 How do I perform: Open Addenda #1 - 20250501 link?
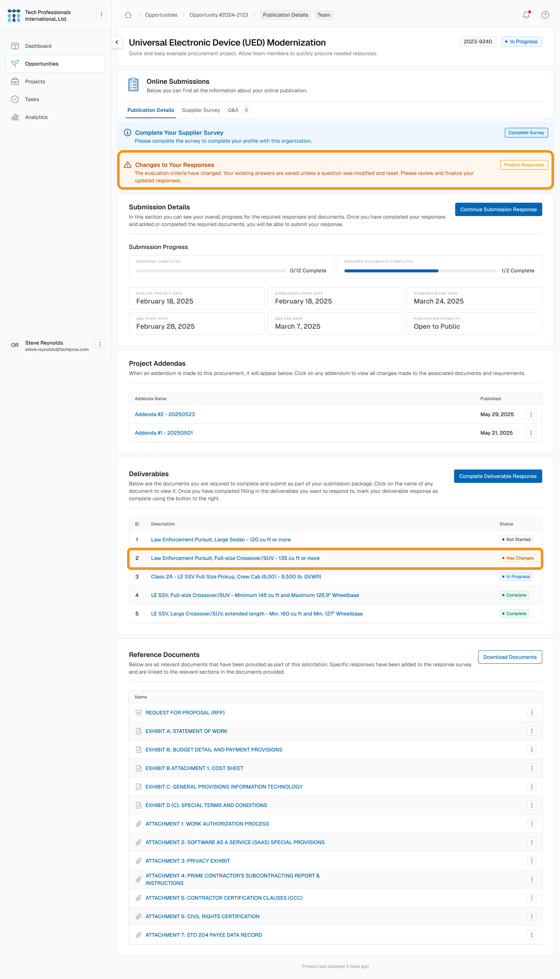point(164,433)
